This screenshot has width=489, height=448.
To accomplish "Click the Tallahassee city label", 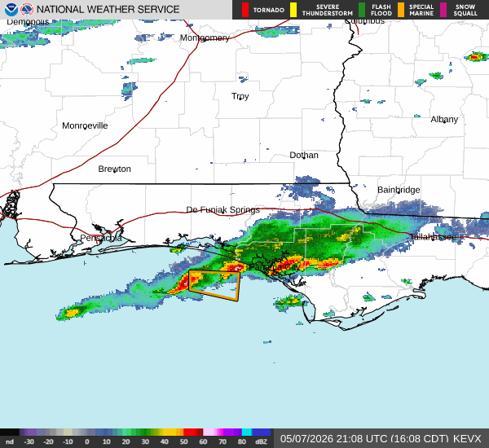I will pyautogui.click(x=433, y=237).
